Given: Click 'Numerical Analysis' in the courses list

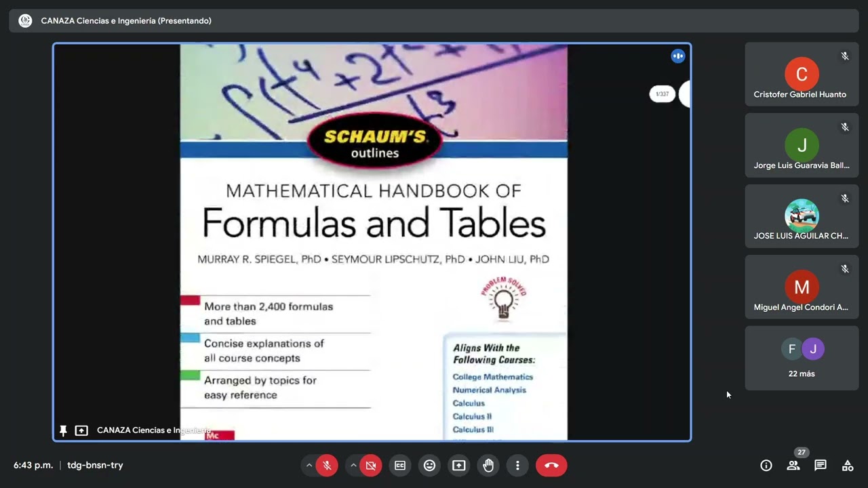Looking at the screenshot, I should point(490,390).
